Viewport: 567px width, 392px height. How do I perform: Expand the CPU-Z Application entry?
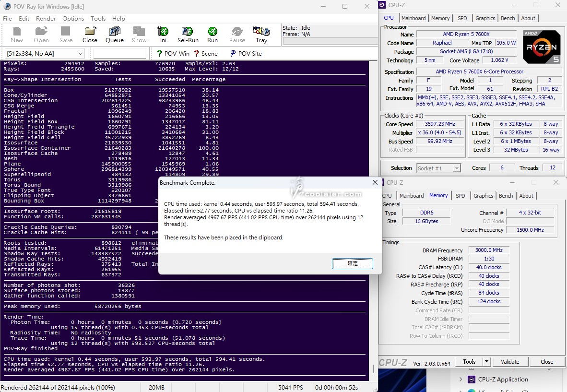coord(461,380)
